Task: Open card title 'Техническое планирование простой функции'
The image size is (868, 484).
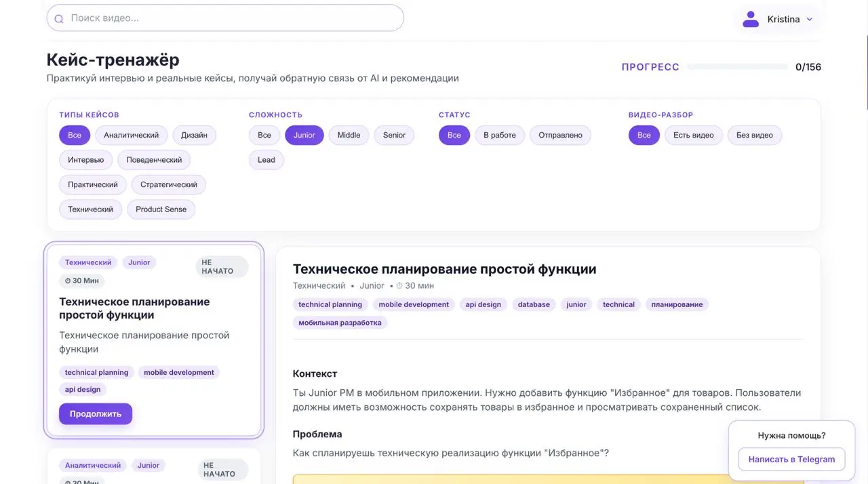Action: [134, 308]
